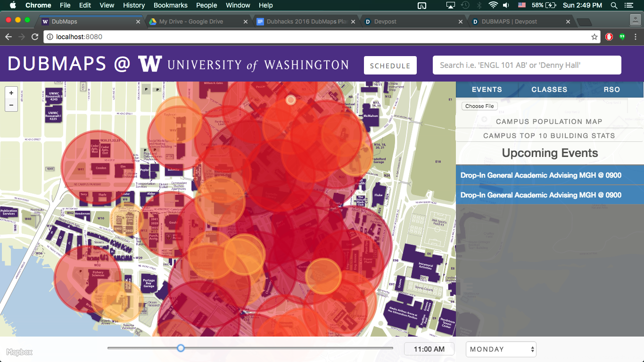Open the File menu
Screen dimensions: 644x362
[65, 5]
